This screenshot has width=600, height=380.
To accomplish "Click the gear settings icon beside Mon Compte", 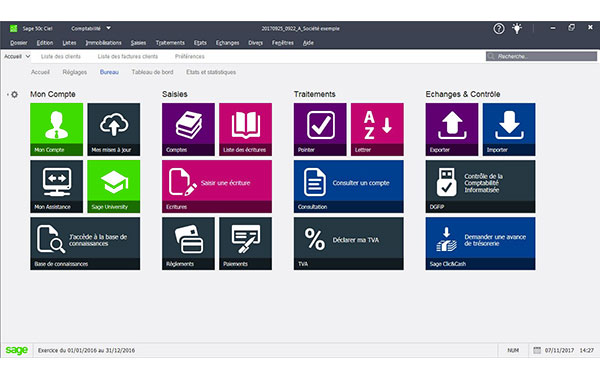I will (x=15, y=94).
